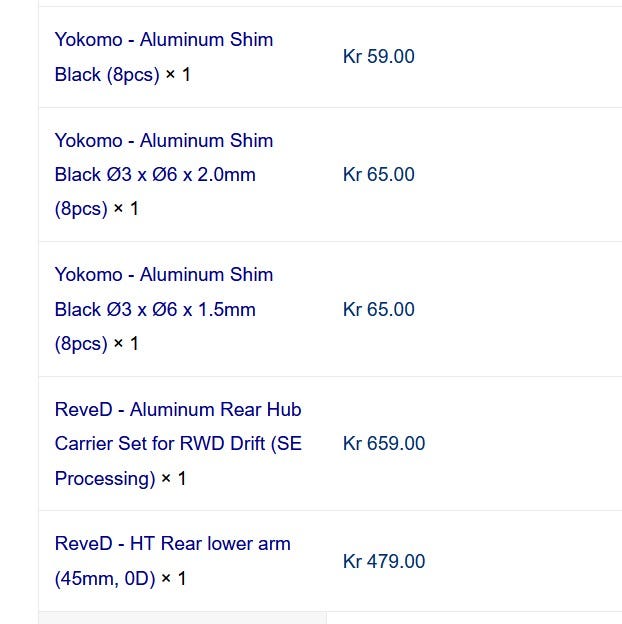The width and height of the screenshot is (622, 624).
Task: Click the Kr 479.00 price
Action: tap(384, 561)
